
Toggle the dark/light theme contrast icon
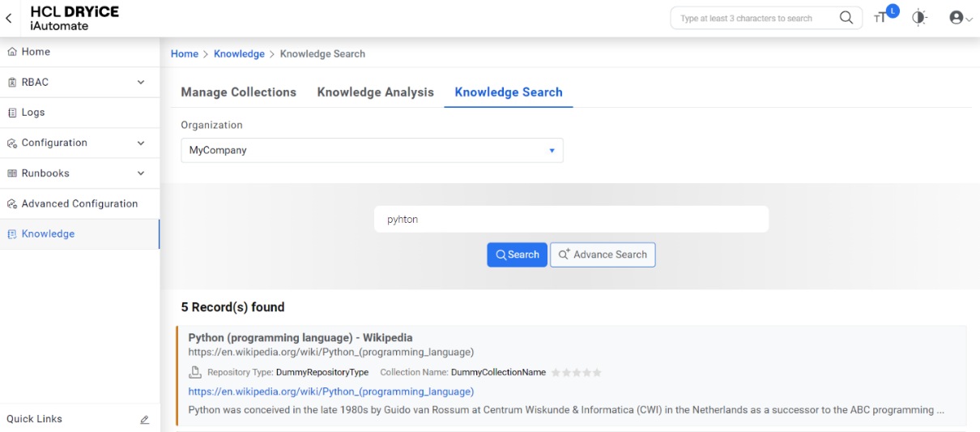919,18
